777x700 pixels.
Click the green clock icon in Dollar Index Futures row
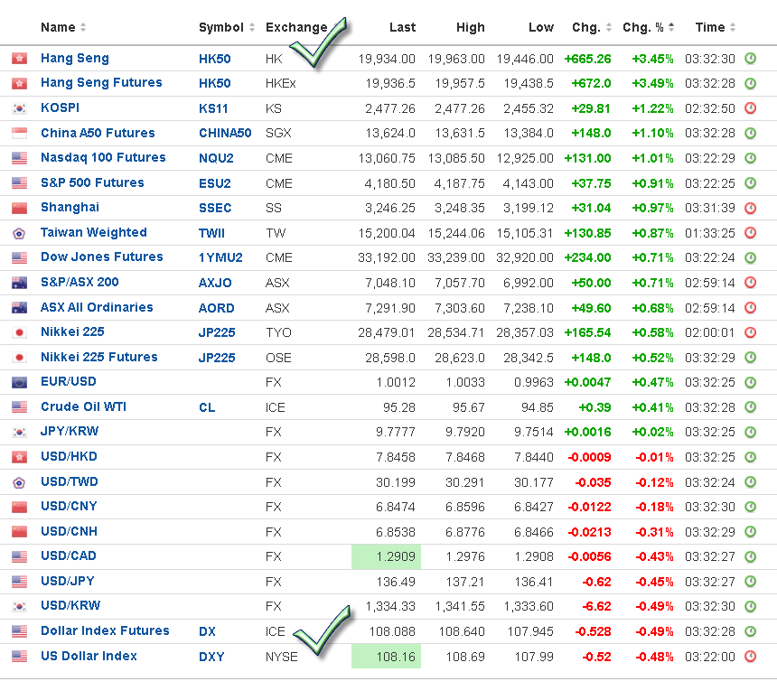[750, 631]
